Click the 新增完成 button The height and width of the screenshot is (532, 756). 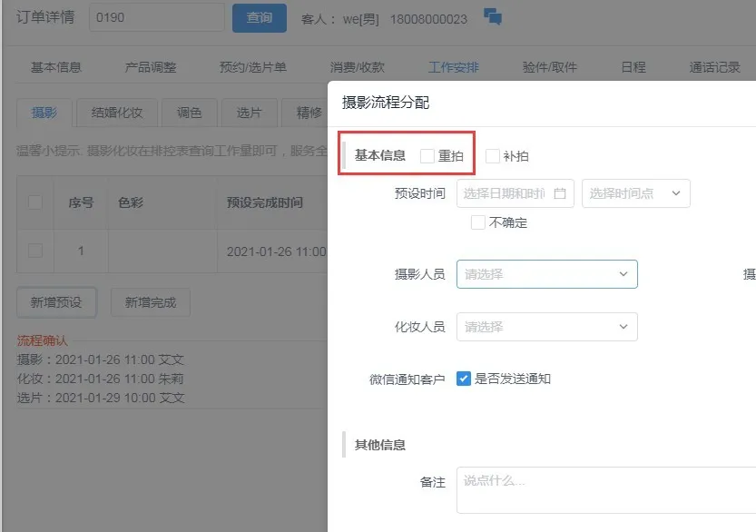[151, 302]
